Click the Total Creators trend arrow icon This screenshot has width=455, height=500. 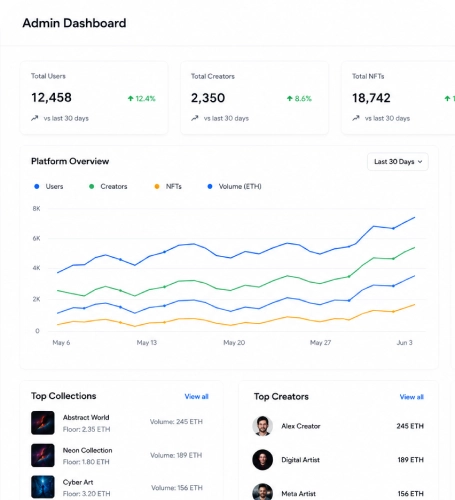coord(195,118)
